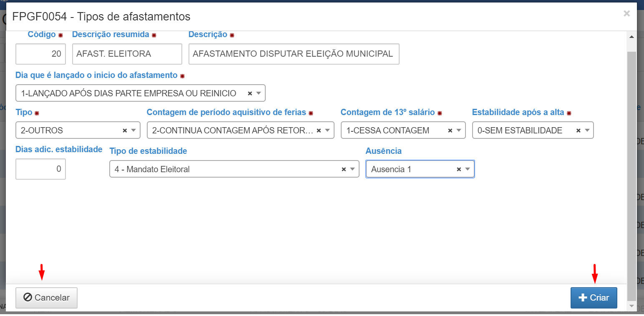Click the Descrição text field
Screen dimensions: 644x316
pyautogui.click(x=294, y=54)
